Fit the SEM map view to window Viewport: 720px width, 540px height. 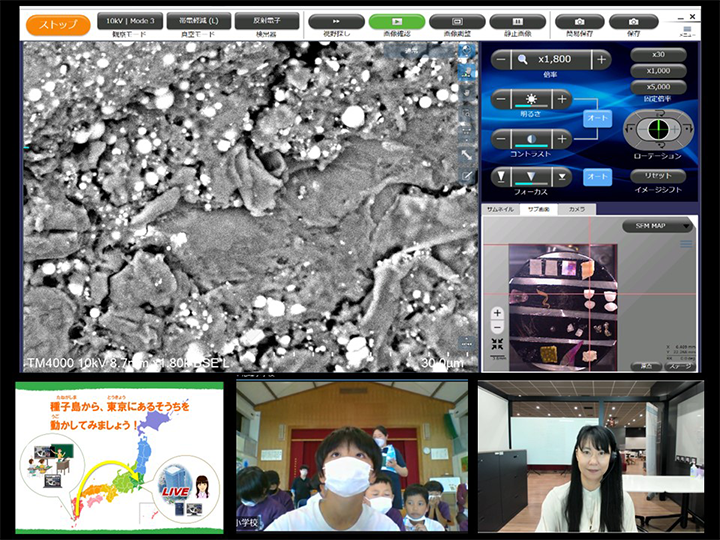[497, 343]
